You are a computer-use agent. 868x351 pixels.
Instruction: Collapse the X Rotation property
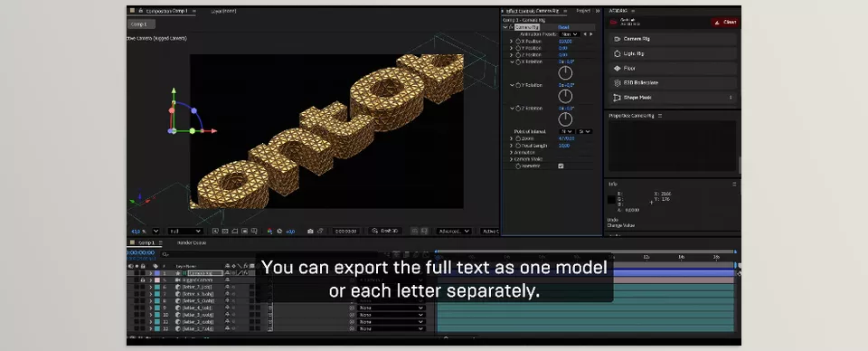(x=512, y=62)
